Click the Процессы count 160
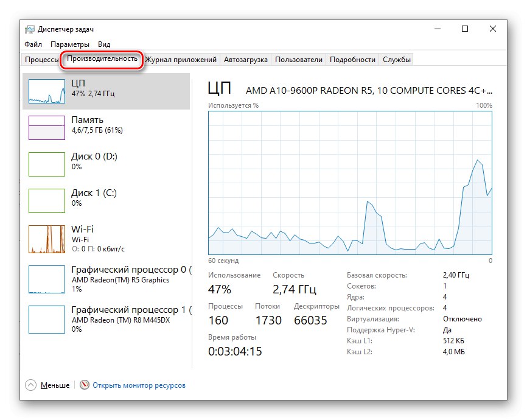 click(218, 320)
